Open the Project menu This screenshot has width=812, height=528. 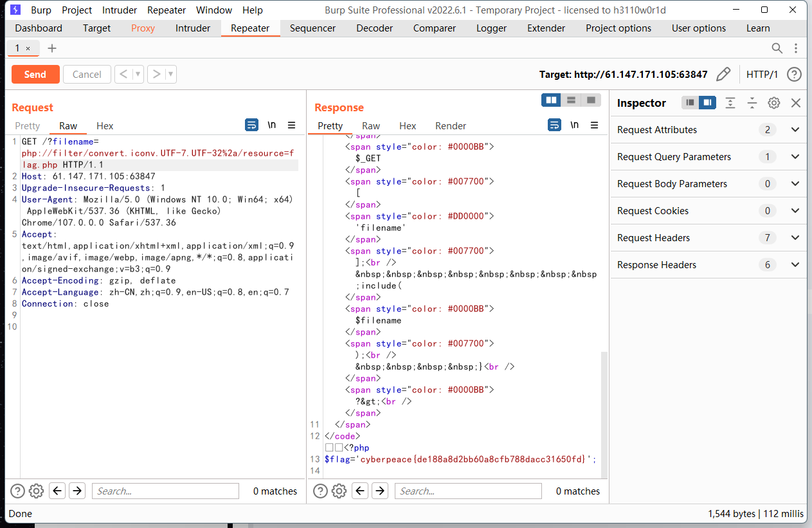(x=77, y=10)
